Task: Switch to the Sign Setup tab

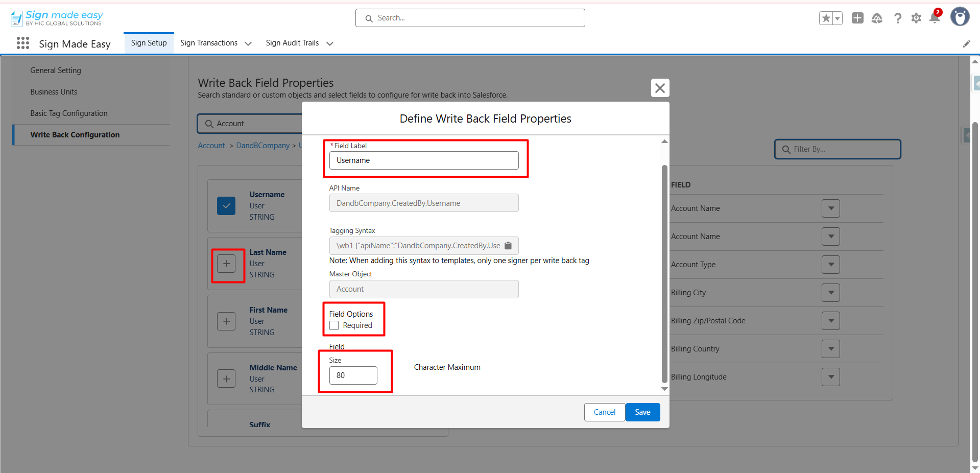Action: point(149,43)
